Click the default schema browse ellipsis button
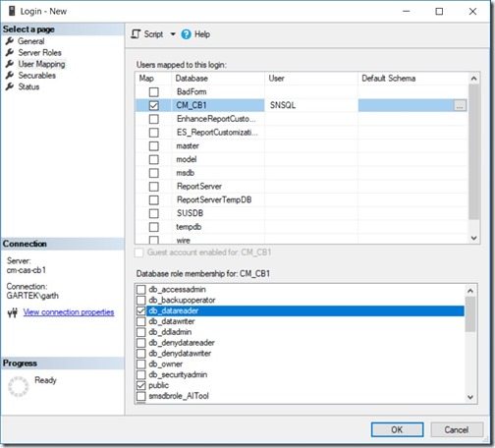 460,105
